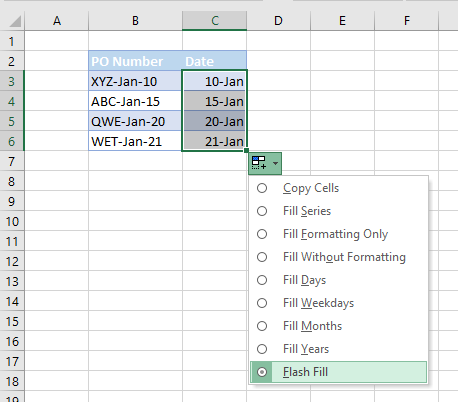Image resolution: width=458 pixels, height=402 pixels.
Task: Select the Fill Days option
Action: point(338,280)
